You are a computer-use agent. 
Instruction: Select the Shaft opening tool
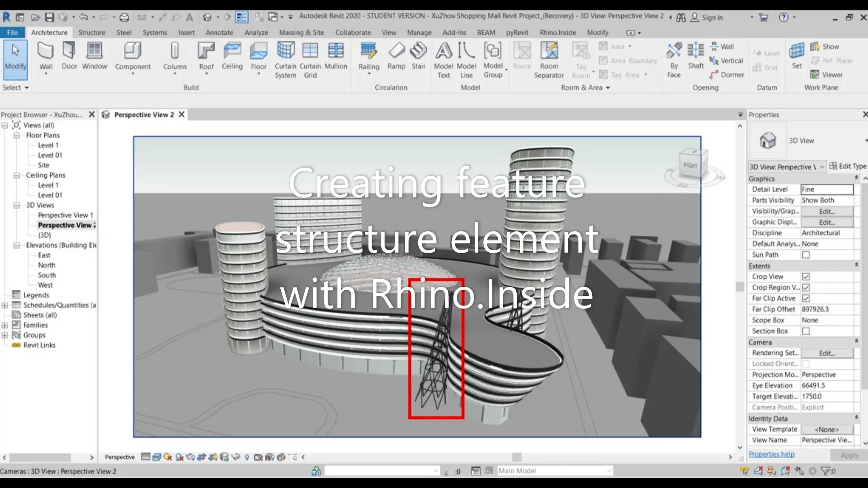696,56
